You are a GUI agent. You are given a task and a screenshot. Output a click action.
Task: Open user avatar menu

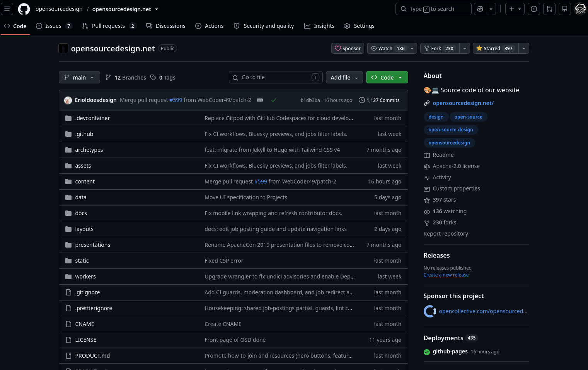(x=580, y=9)
